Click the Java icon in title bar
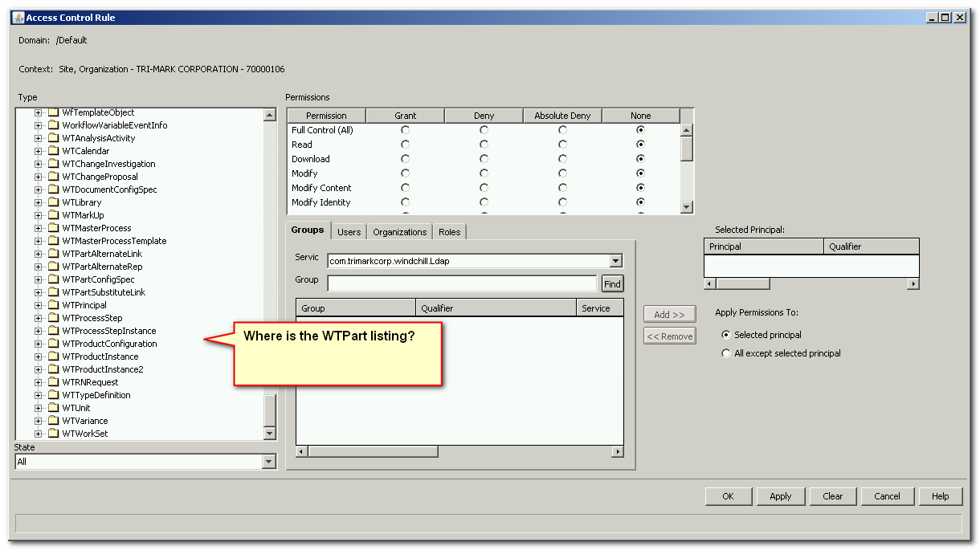This screenshot has width=980, height=550. pyautogui.click(x=18, y=18)
